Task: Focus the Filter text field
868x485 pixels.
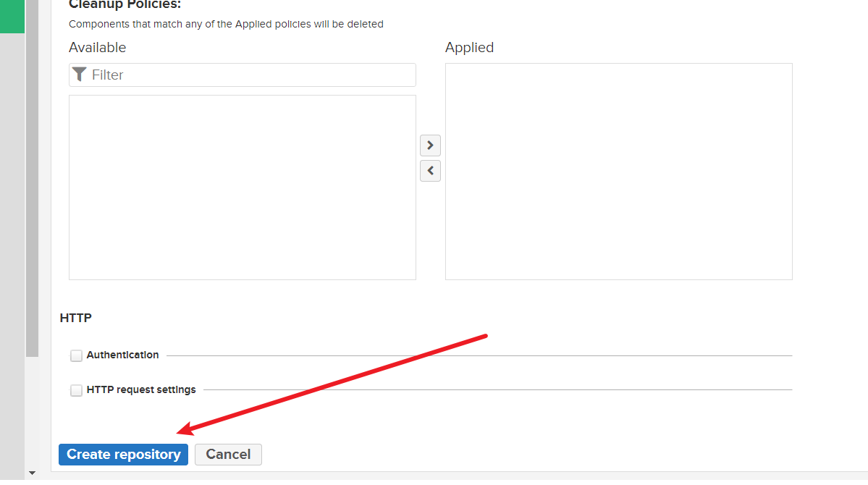Action: [x=250, y=75]
